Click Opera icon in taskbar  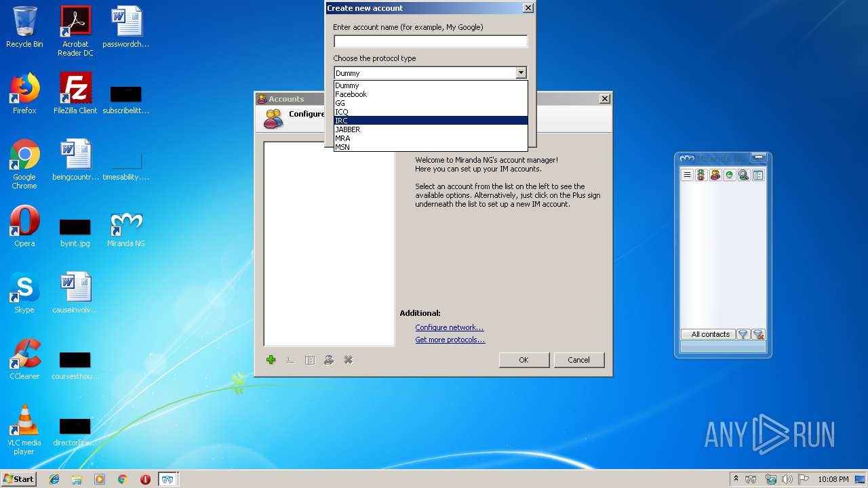145,479
